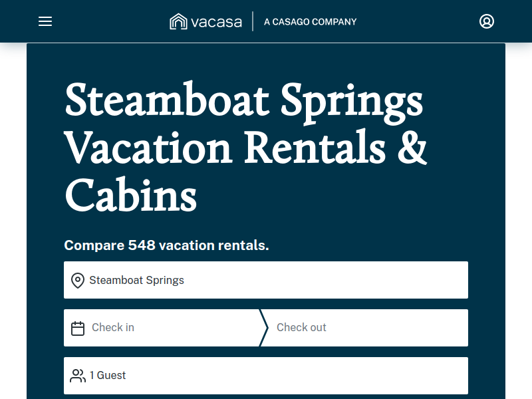Open the Check in date picker
The image size is (532, 399).
(162, 328)
